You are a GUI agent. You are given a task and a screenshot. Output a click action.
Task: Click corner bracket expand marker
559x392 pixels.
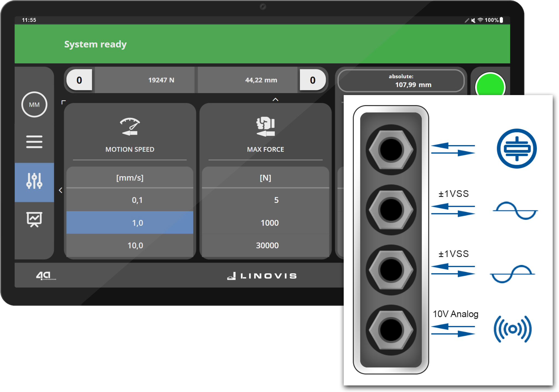pyautogui.click(x=63, y=102)
